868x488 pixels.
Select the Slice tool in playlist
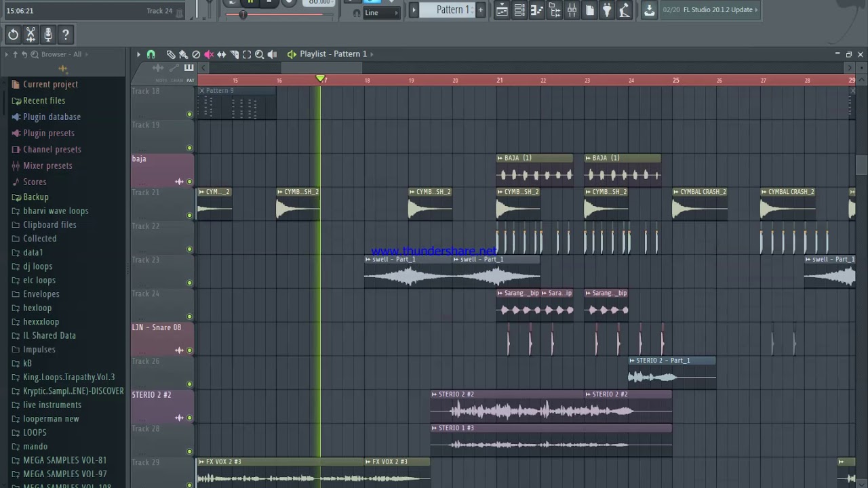point(234,54)
